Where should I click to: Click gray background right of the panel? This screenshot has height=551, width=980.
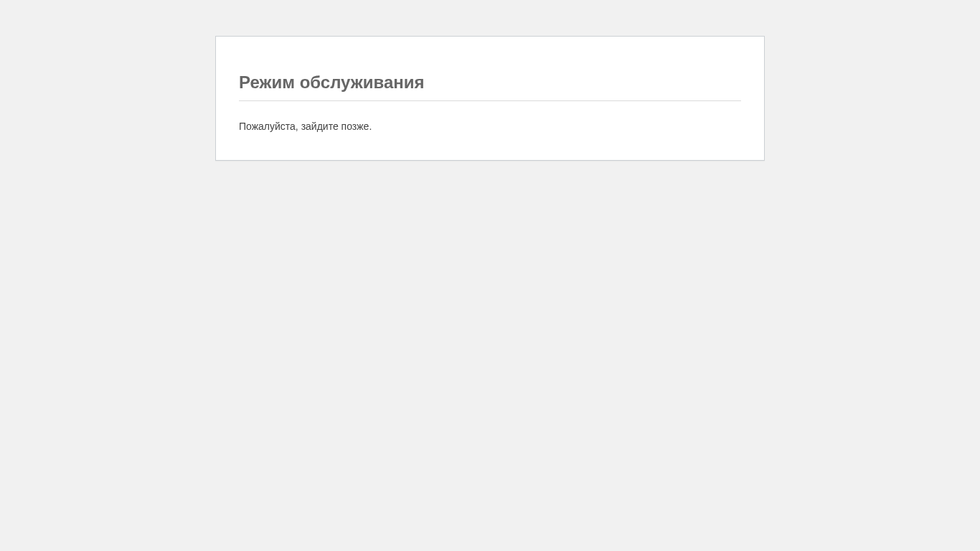pos(872,98)
